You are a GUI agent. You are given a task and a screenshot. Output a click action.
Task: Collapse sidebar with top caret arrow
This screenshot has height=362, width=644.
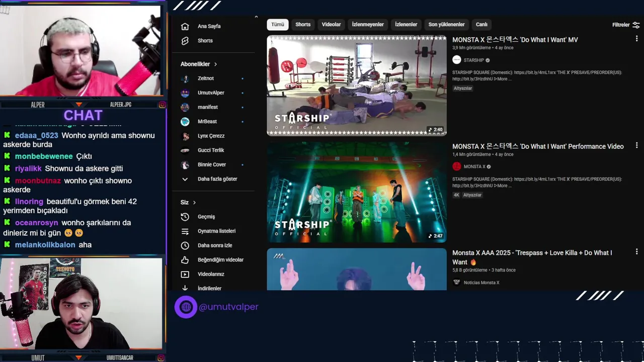256,17
